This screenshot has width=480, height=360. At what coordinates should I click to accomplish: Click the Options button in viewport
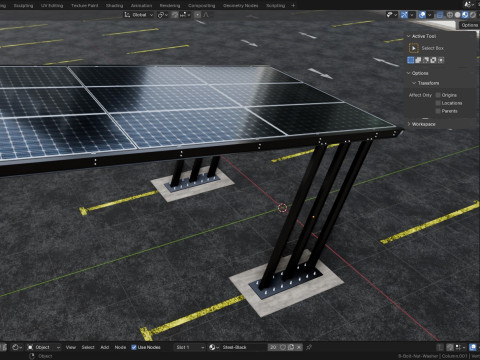(x=469, y=25)
